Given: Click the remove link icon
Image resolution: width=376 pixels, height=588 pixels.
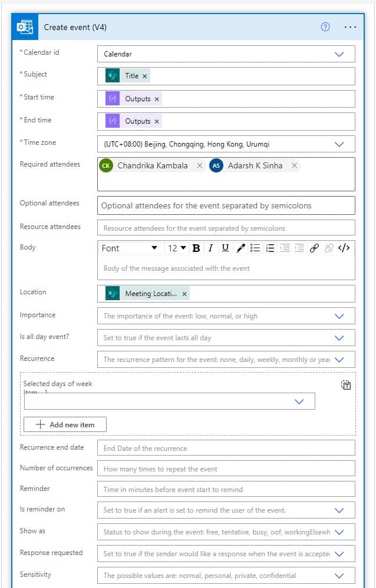Looking at the screenshot, I should (x=329, y=248).
